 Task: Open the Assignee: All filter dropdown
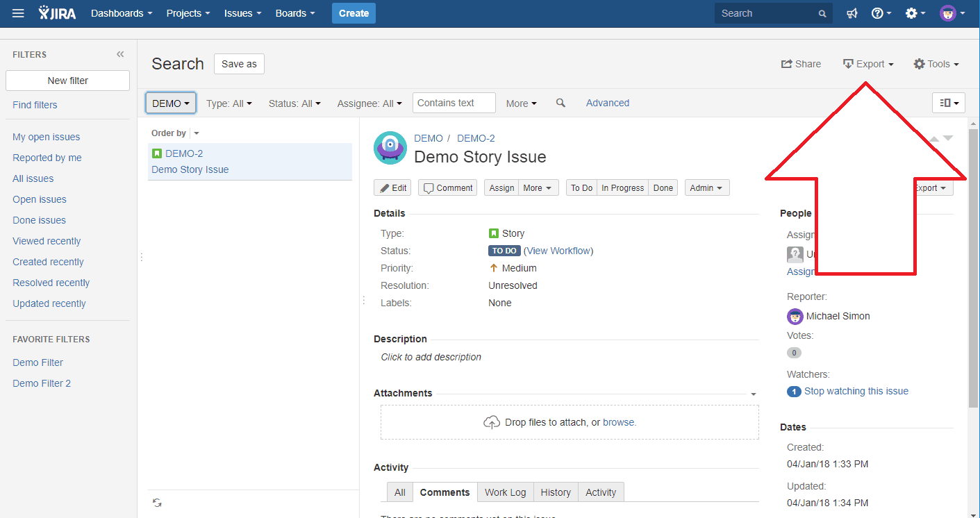(x=369, y=103)
